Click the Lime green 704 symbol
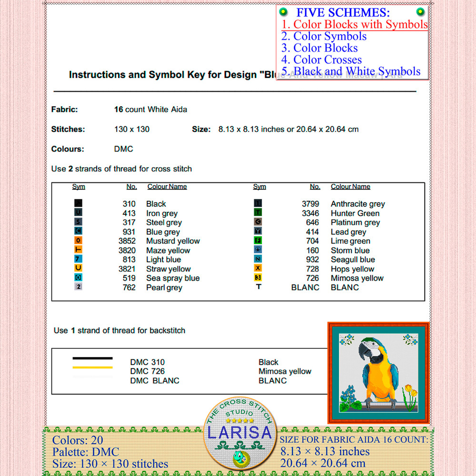Viewport: 476px width, 476px height. (258, 241)
